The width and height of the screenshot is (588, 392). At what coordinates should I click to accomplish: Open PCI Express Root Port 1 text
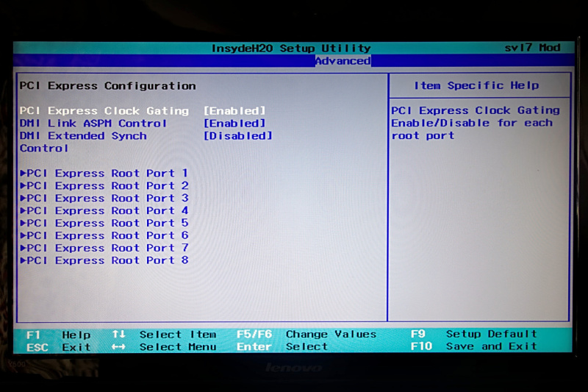107,173
